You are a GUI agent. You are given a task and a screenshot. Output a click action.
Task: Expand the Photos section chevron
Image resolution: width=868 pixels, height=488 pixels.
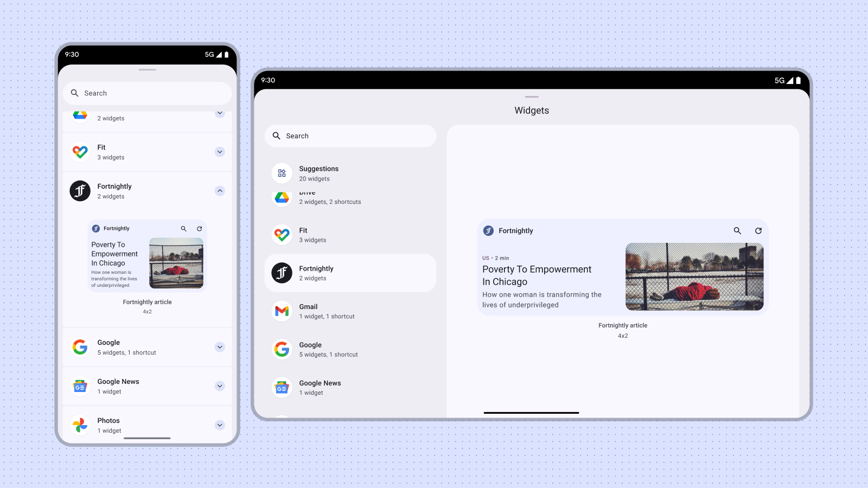point(220,425)
